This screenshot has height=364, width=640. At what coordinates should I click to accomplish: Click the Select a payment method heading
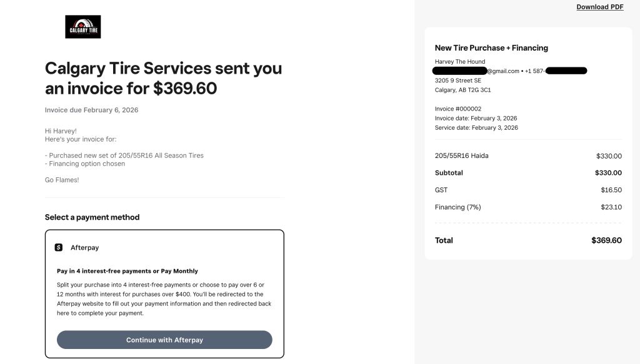(x=92, y=217)
